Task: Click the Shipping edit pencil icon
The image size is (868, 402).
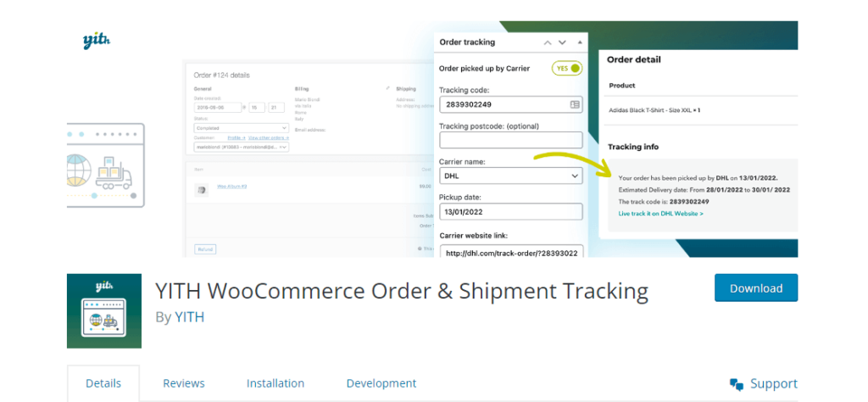Action: coord(387,88)
